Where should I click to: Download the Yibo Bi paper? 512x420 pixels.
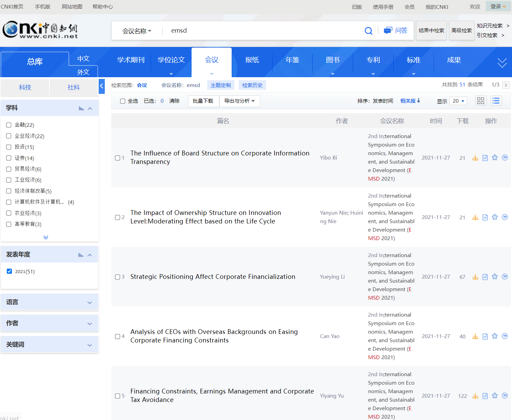[475, 158]
